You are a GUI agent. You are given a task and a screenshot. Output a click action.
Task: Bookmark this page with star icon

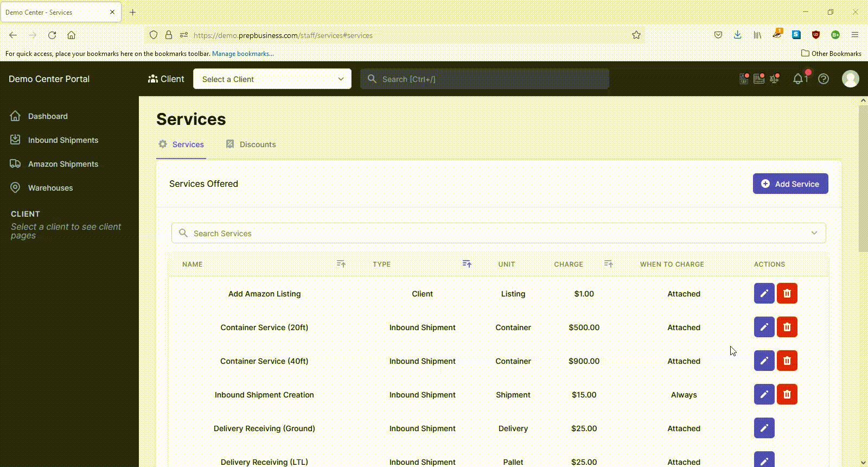tap(636, 35)
